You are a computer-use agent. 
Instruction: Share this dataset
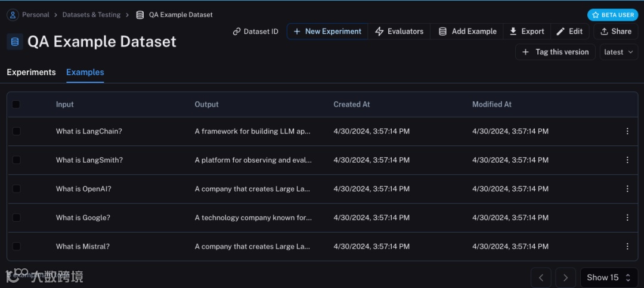(x=615, y=32)
